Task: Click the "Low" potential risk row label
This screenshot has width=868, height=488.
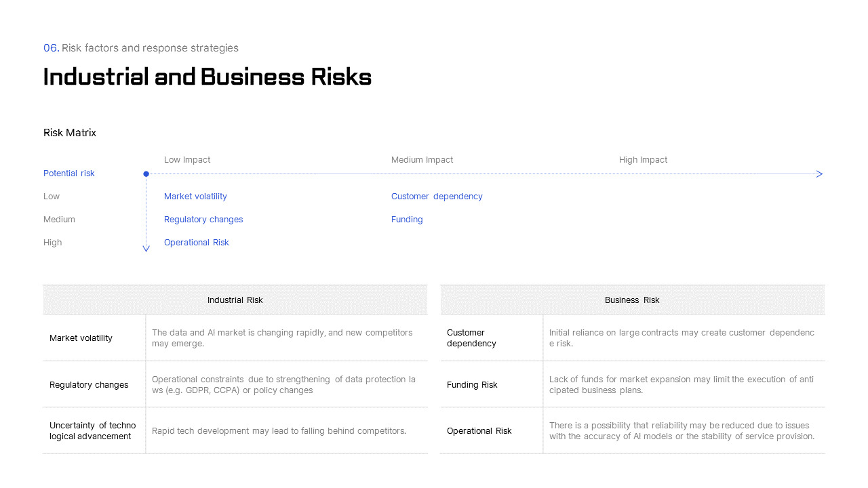Action: [52, 197]
